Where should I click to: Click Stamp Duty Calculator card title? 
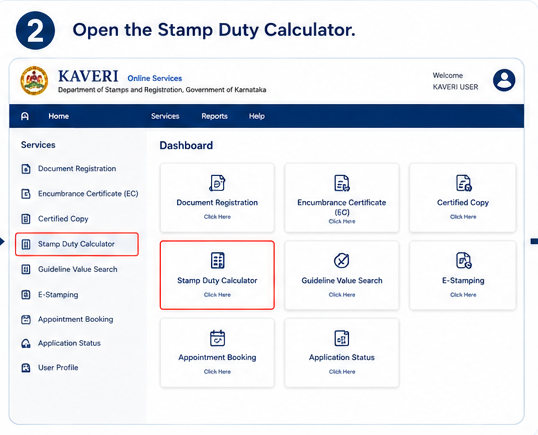(x=217, y=281)
